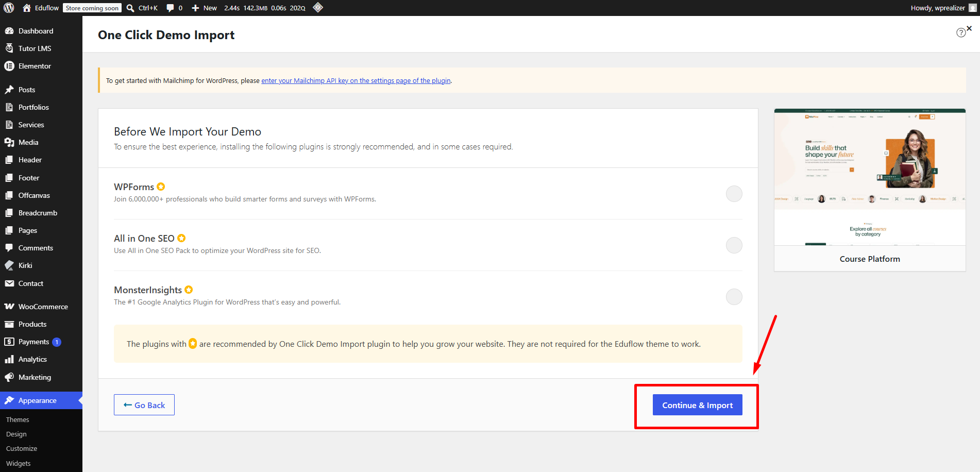
Task: Click the Payments sidebar icon
Action: click(9, 342)
